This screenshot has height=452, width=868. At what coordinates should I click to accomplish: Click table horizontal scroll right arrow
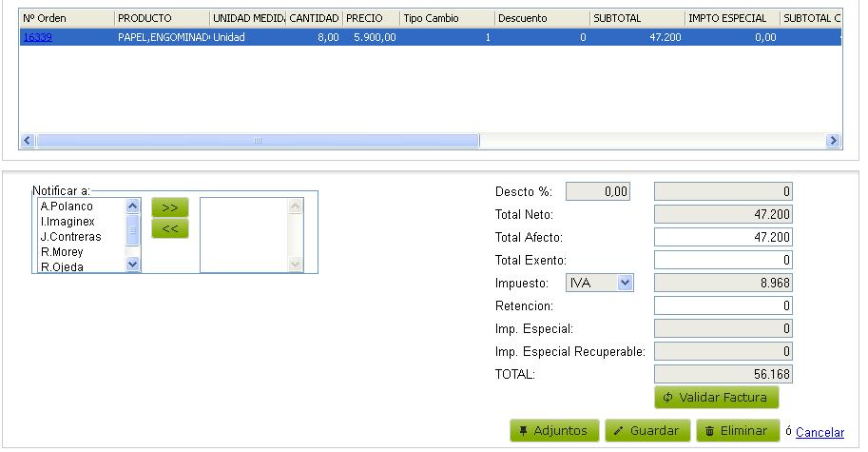coord(833,140)
